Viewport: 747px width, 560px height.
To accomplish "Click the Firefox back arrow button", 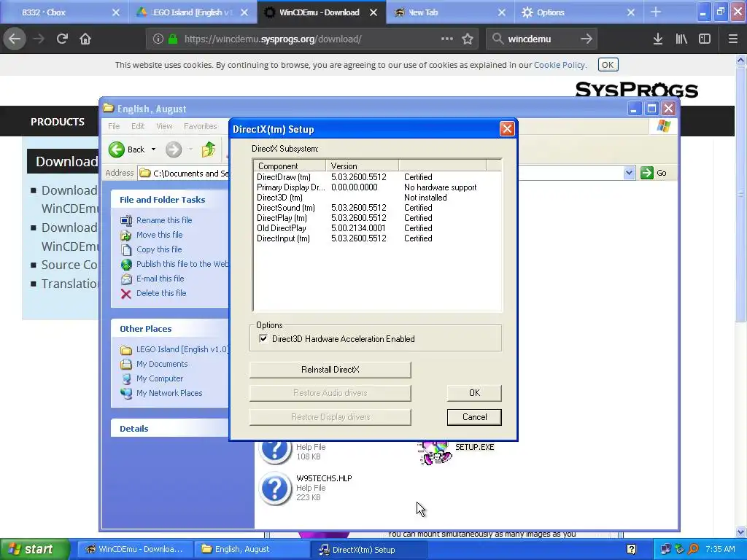I will click(x=15, y=39).
